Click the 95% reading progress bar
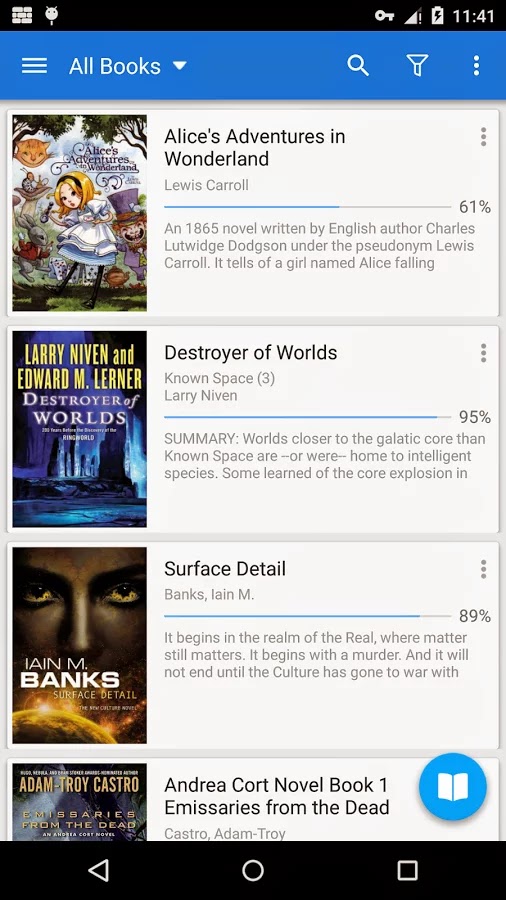Viewport: 506px width, 900px height. pos(308,417)
